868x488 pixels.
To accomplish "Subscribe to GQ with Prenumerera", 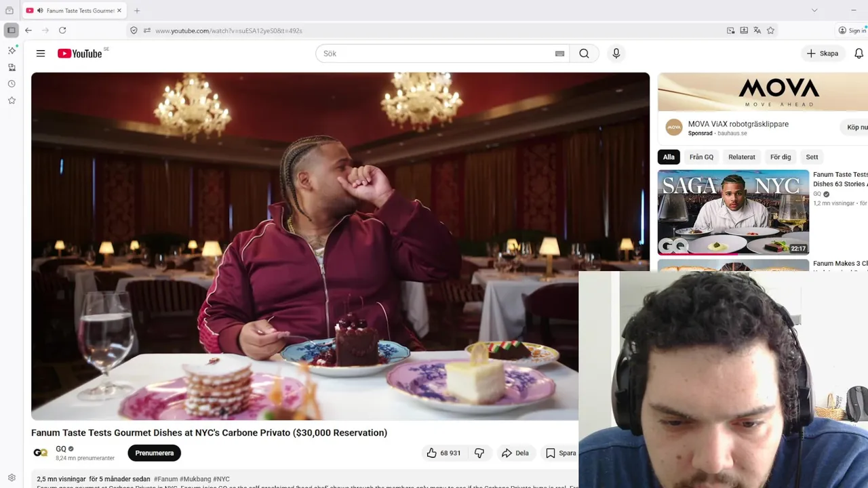I will [x=154, y=453].
